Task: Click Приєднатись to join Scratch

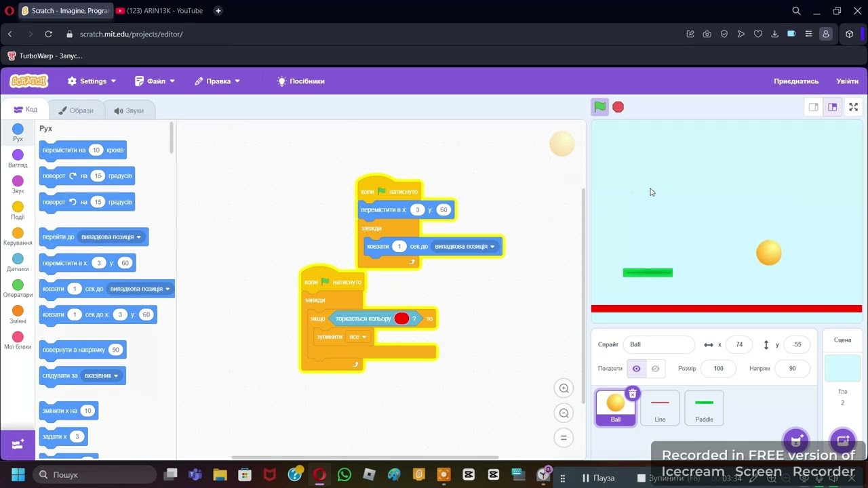Action: [796, 81]
